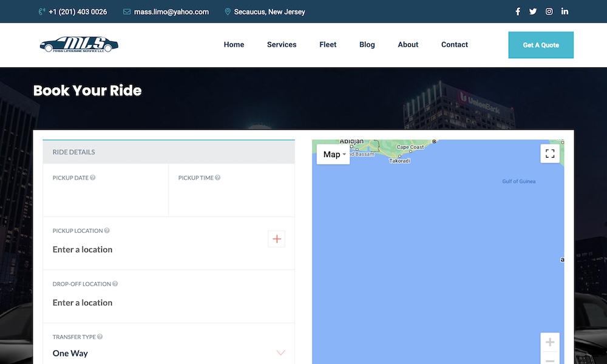This screenshot has width=607, height=364.
Task: Expand the Transfer Type One Way dropdown
Action: pyautogui.click(x=280, y=353)
